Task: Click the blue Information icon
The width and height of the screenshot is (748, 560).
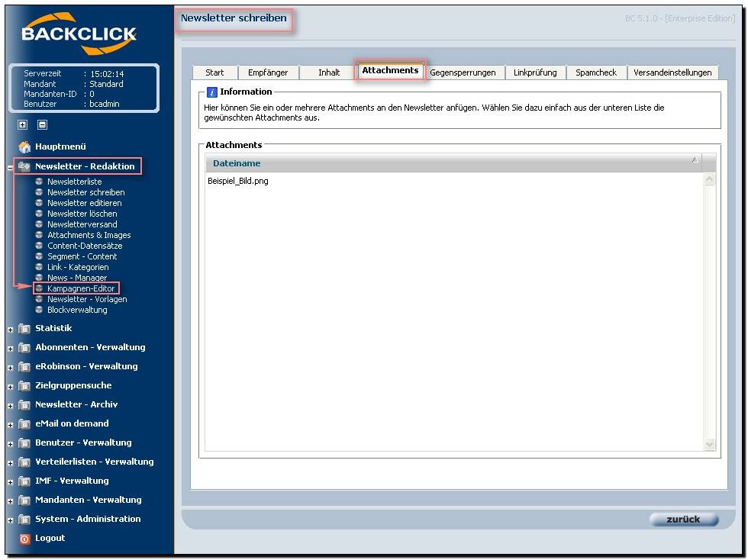Action: pyautogui.click(x=212, y=92)
